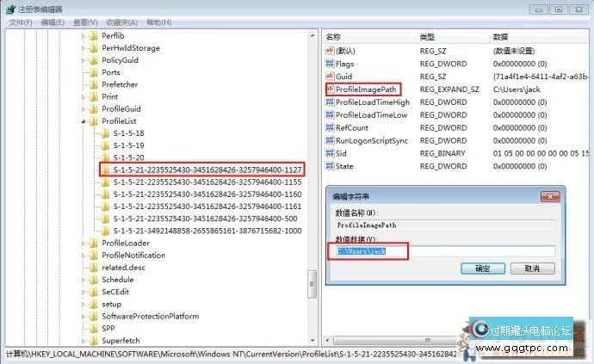Expand the Perflib tree node
Viewport: 594px width, 364px height.
tap(84, 36)
